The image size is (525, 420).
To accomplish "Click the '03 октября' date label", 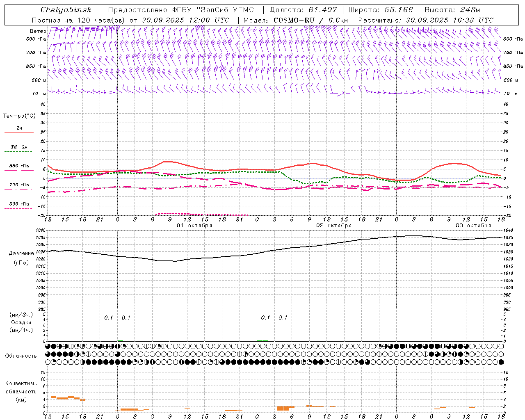I will (x=473, y=226).
